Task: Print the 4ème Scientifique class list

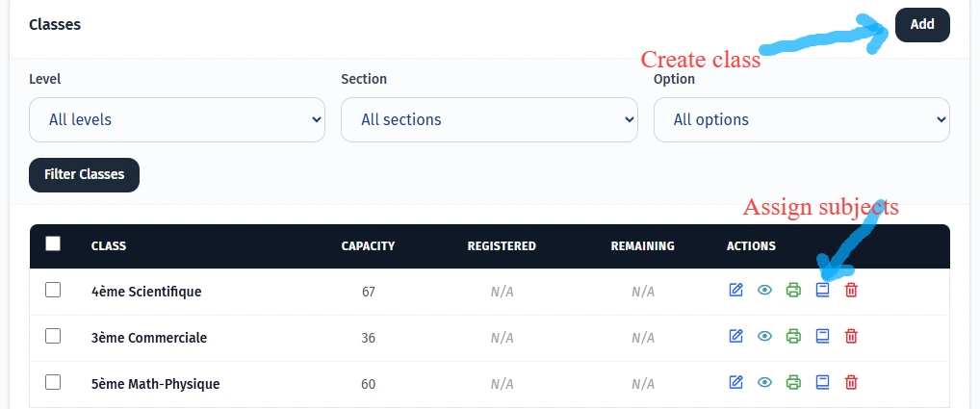Action: 793,290
